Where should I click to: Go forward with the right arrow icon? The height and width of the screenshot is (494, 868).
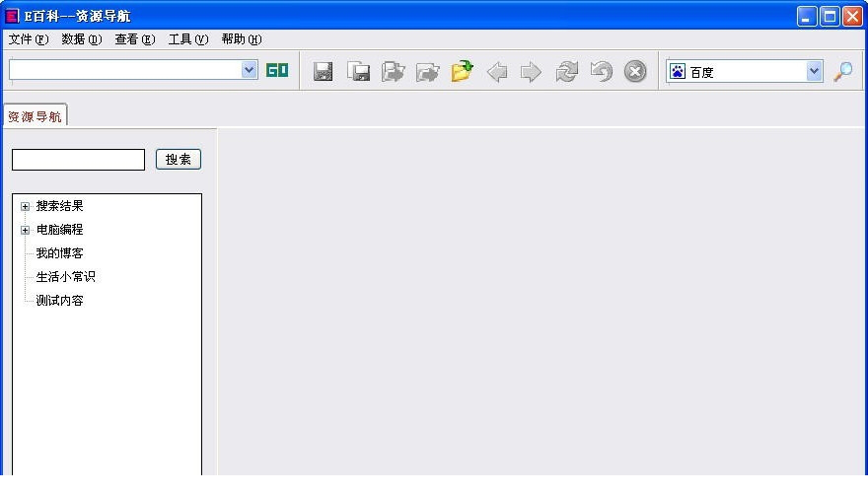531,72
